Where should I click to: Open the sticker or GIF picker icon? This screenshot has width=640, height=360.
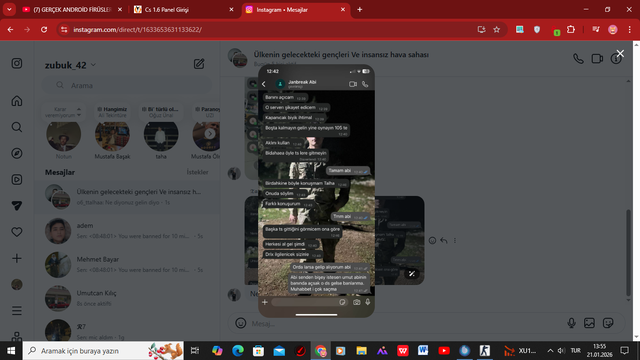pos(608,323)
